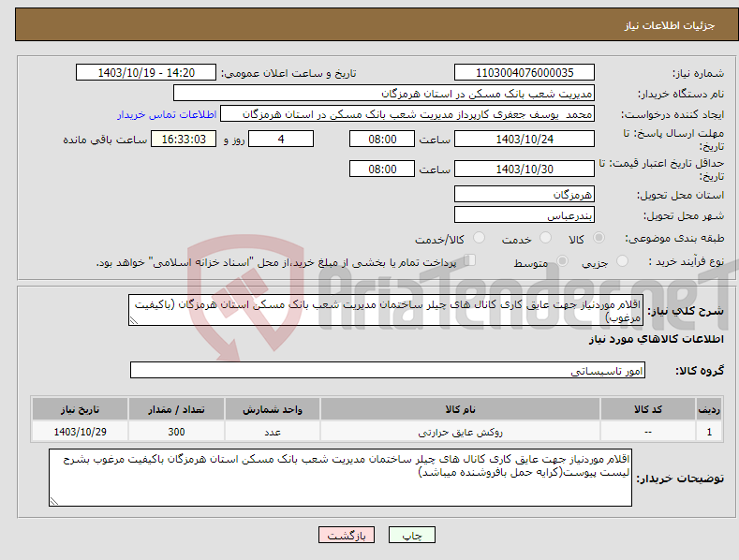This screenshot has width=739, height=560.
Task: Click the نوع فرآیند خرید label
Action: click(x=687, y=261)
